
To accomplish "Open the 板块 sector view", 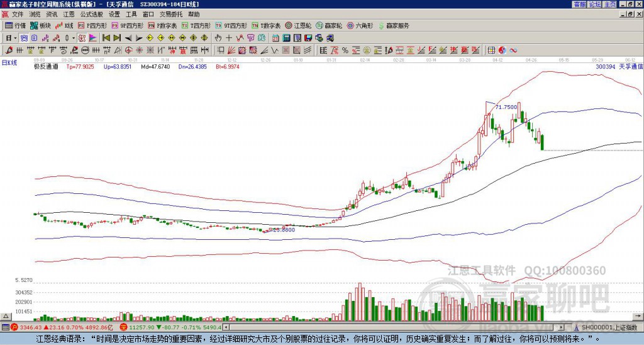I will coord(41,25).
